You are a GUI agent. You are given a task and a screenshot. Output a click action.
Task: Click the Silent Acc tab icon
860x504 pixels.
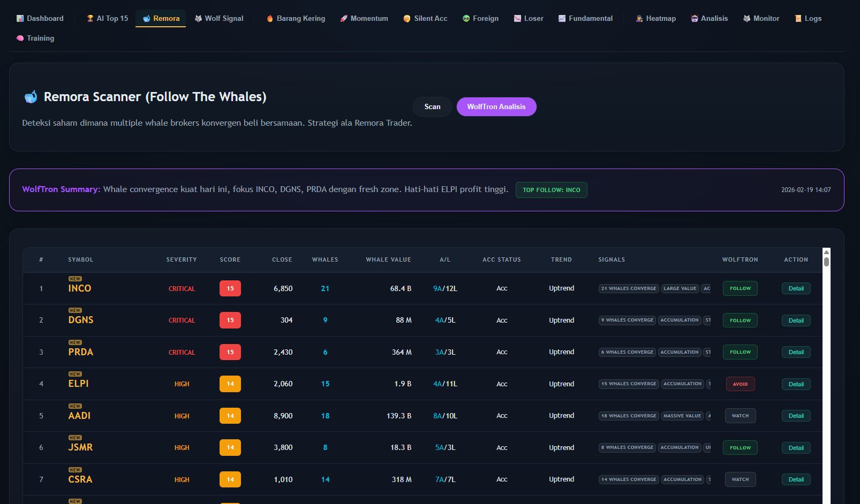click(x=407, y=19)
